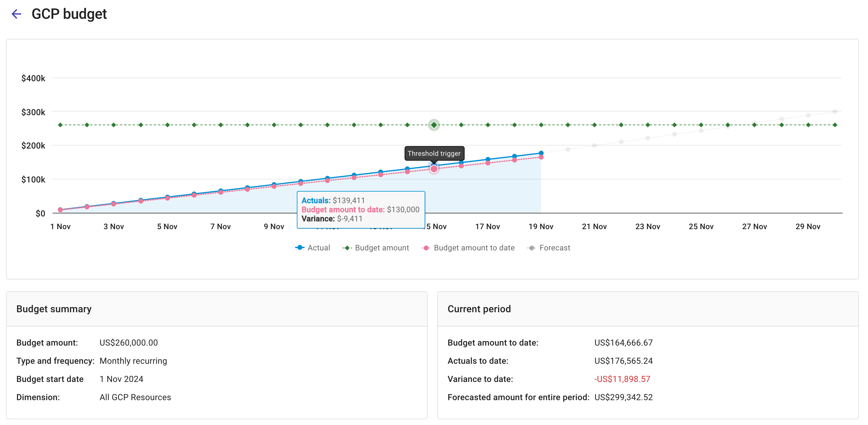Select the US$176,565.24 actuals value
Screen dimensions: 868x425
point(623,361)
